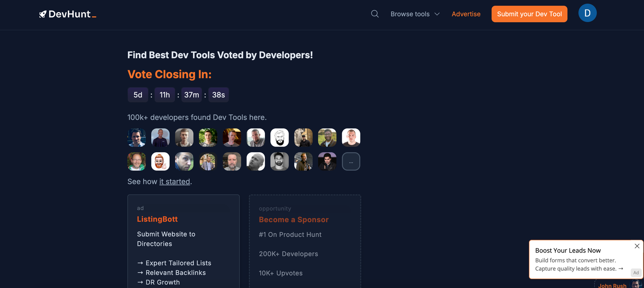The width and height of the screenshot is (644, 288).
Task: Click 'Submit Website to Directories' text
Action: point(166,239)
